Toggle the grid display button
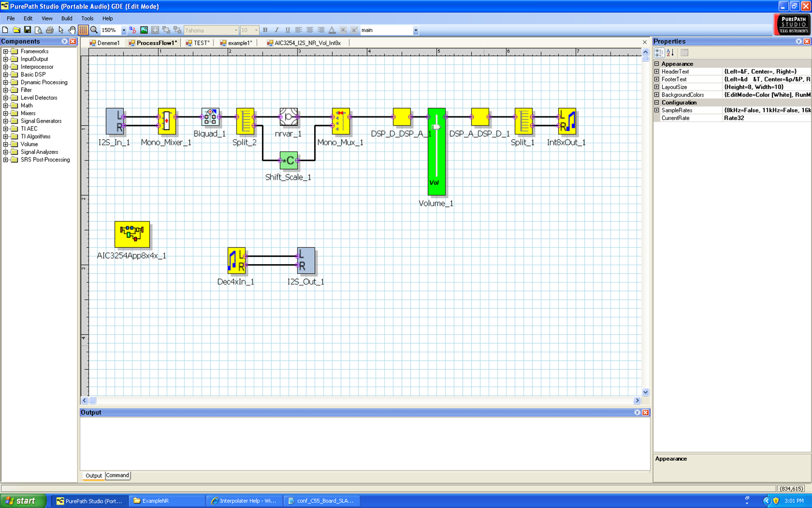The height and width of the screenshot is (508, 812). click(83, 30)
